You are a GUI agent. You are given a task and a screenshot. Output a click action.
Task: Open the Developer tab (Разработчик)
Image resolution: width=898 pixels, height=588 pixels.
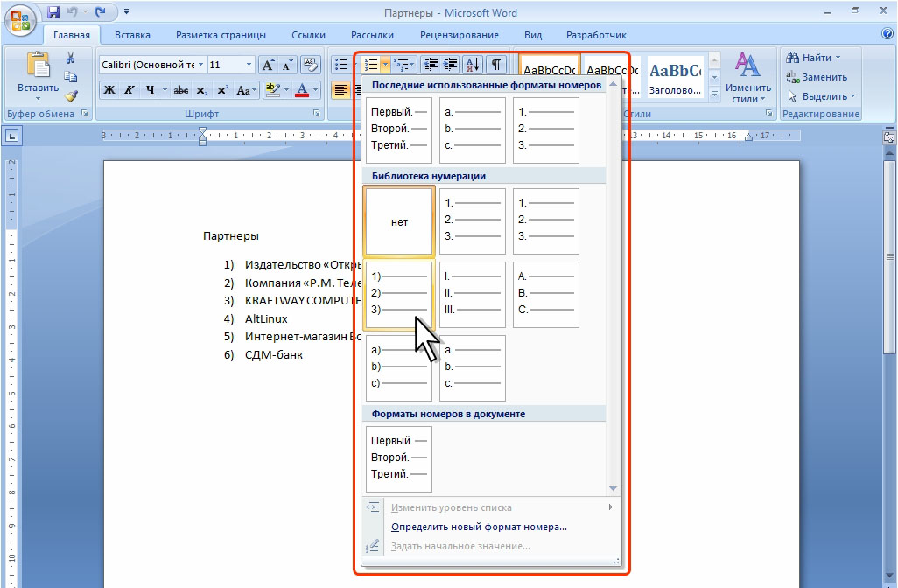596,35
